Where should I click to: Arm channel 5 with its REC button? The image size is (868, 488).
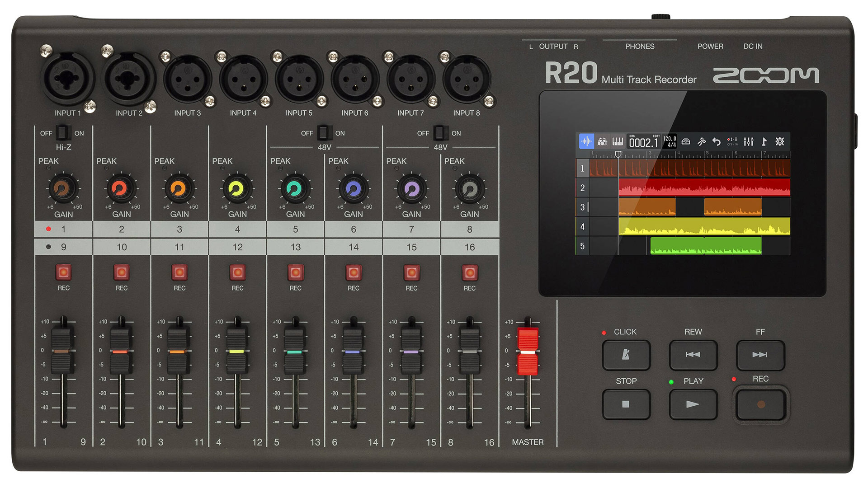click(x=295, y=272)
